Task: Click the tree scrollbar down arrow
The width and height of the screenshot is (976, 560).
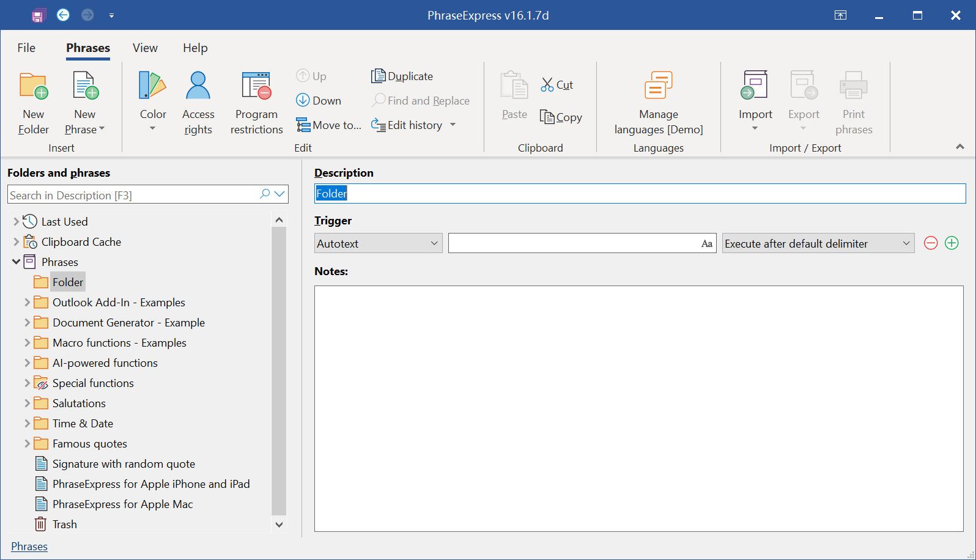Action: [279, 525]
